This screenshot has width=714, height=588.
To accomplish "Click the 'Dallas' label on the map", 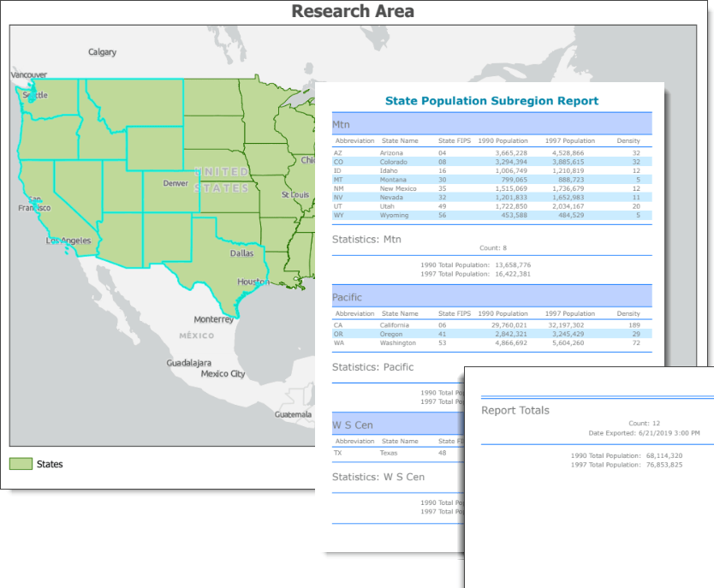I will pyautogui.click(x=241, y=253).
